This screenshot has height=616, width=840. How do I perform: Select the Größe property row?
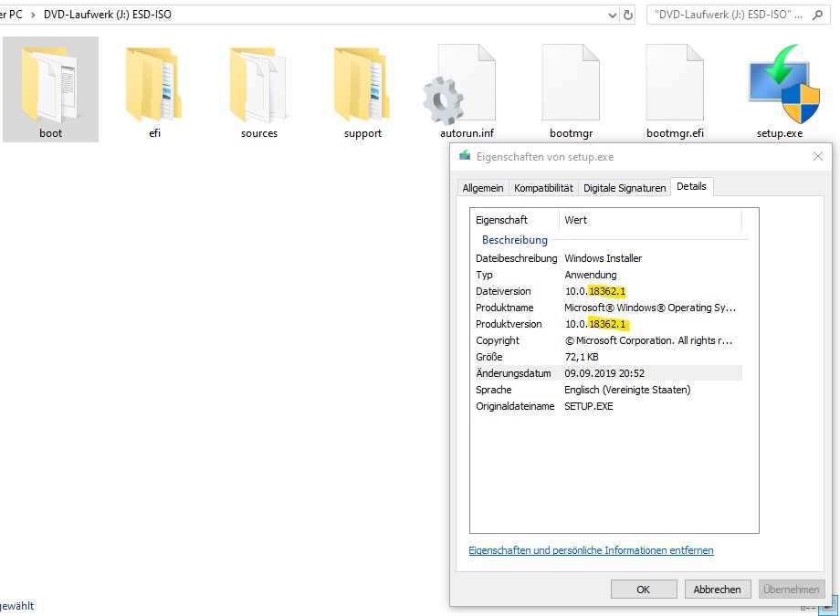608,357
